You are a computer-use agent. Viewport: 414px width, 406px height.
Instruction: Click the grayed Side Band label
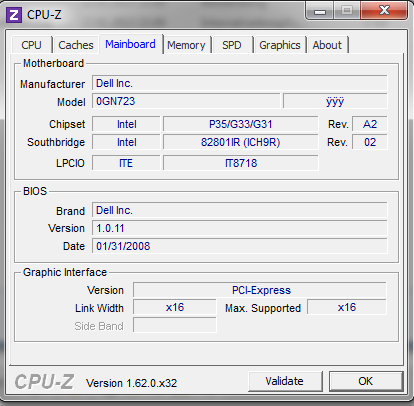(99, 326)
